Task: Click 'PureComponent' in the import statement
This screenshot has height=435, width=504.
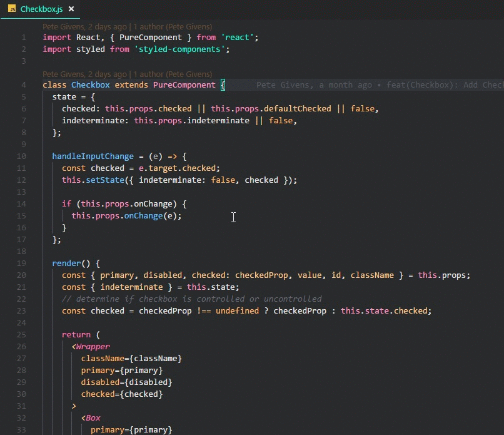Action: coord(151,38)
